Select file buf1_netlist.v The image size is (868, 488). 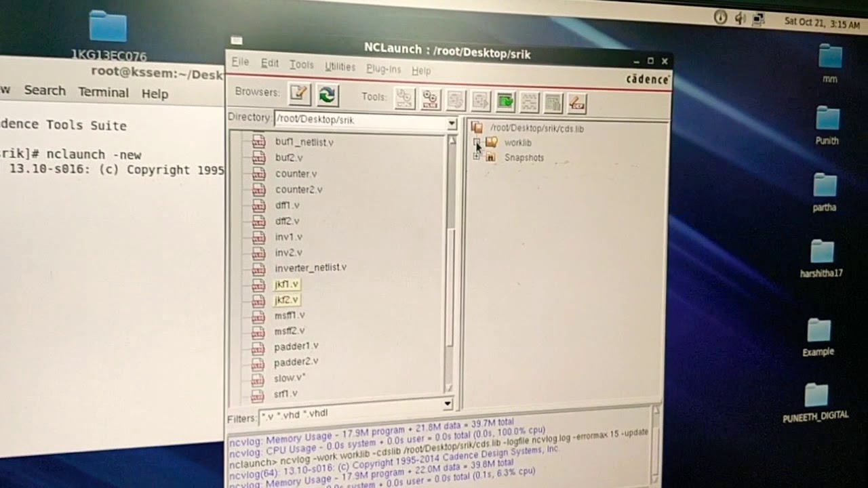(304, 142)
